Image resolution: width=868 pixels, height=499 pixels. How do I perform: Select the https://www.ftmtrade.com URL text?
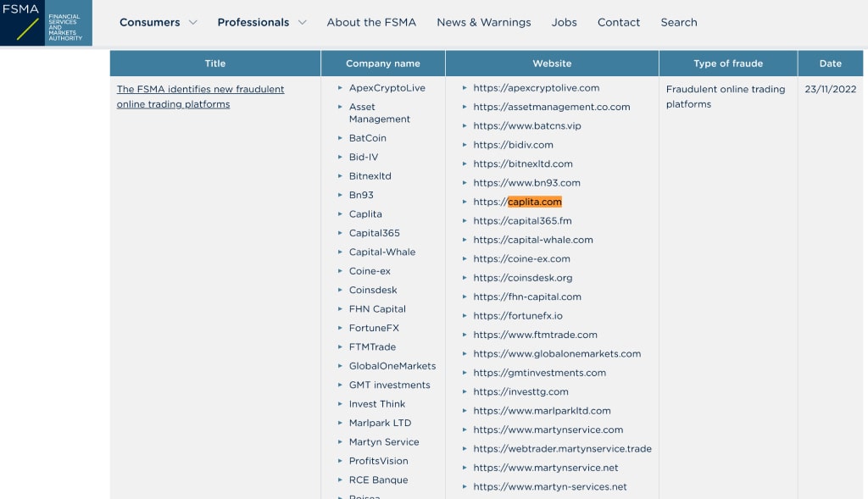point(536,335)
